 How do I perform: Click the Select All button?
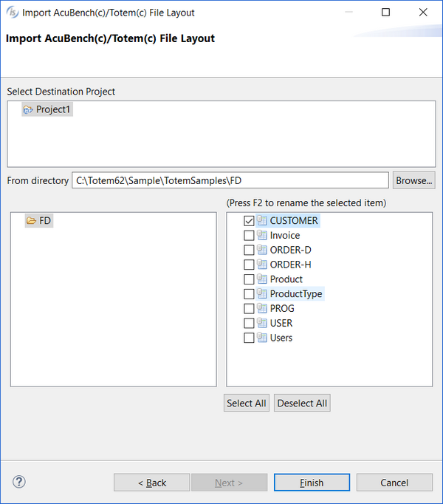click(x=247, y=403)
